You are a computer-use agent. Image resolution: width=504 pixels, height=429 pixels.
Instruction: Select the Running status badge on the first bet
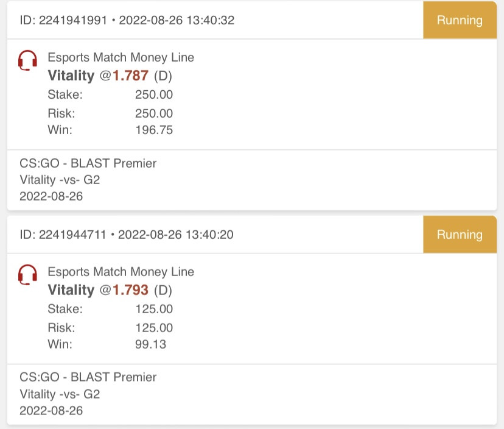[460, 20]
